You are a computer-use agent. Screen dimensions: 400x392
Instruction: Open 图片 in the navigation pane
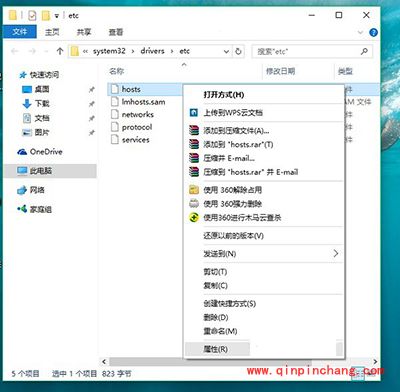(42, 132)
